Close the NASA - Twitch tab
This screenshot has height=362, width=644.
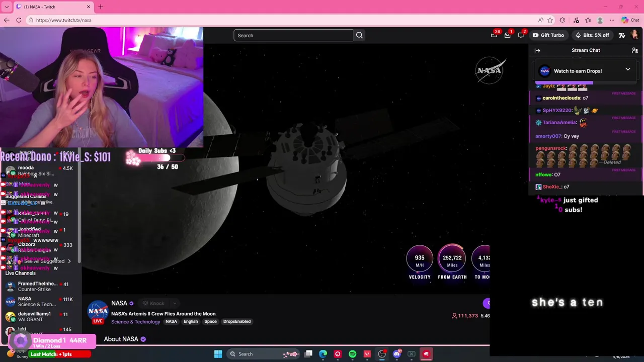click(89, 7)
